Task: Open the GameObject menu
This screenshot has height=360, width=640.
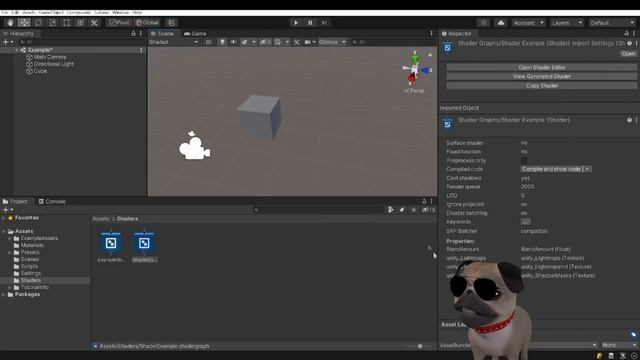Action: [51, 13]
